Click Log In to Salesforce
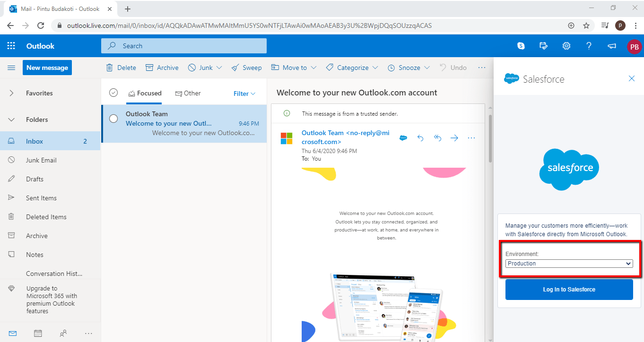This screenshot has width=644, height=342. 569,290
